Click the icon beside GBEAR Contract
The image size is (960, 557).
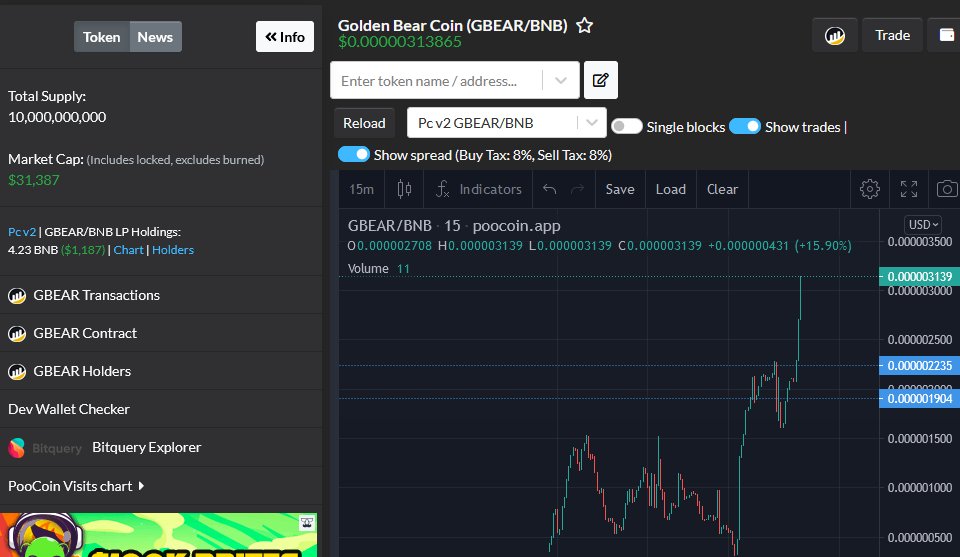coord(17,334)
